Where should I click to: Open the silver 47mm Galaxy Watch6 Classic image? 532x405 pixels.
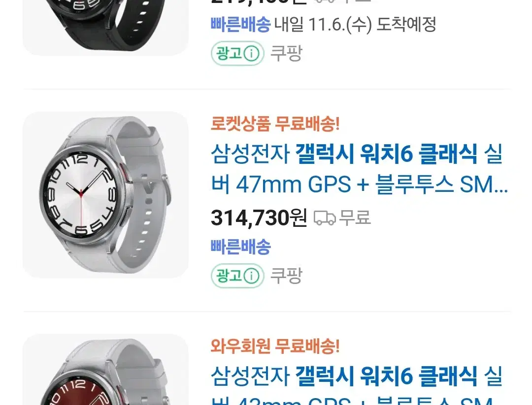coord(105,195)
